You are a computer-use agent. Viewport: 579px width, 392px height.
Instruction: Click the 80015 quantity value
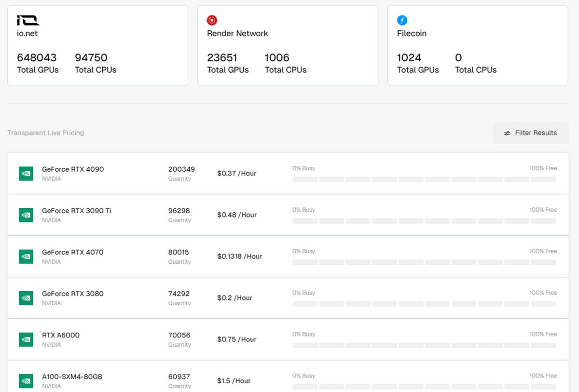click(179, 252)
